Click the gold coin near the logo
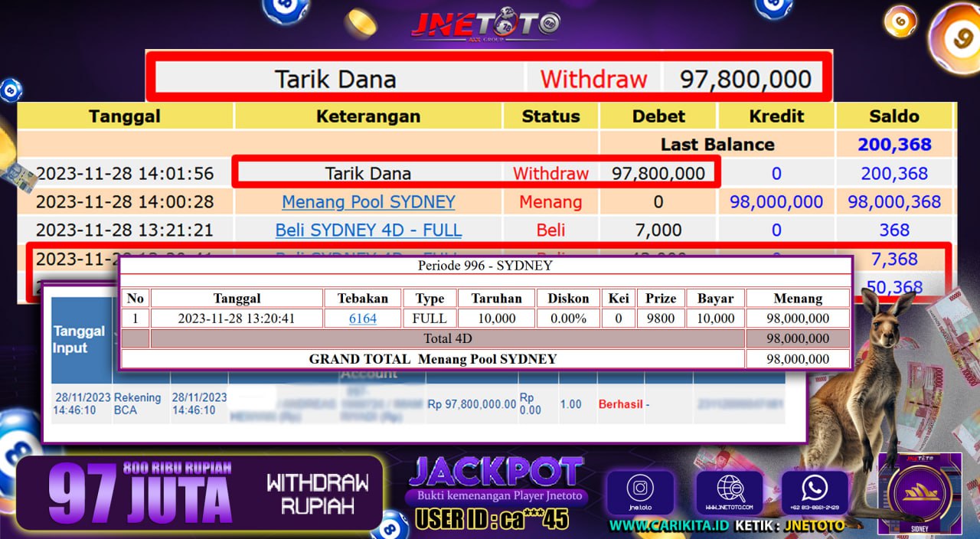Image resolution: width=980 pixels, height=539 pixels. pyautogui.click(x=361, y=23)
